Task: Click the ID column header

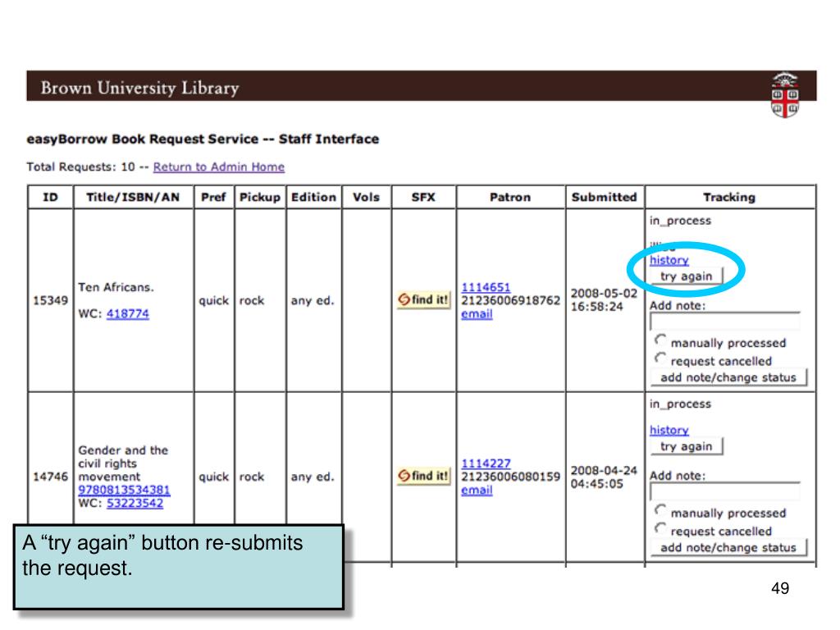Action: 50,197
